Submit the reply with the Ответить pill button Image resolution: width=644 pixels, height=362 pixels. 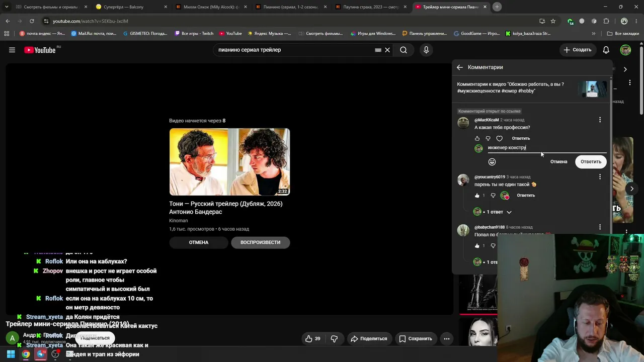[x=591, y=162]
